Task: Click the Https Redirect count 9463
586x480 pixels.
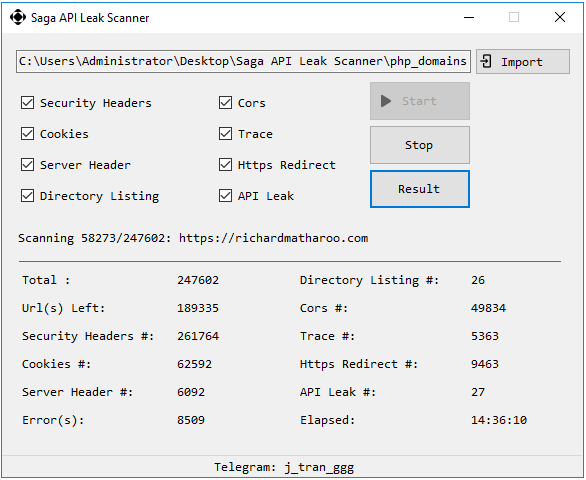Action: pos(485,364)
